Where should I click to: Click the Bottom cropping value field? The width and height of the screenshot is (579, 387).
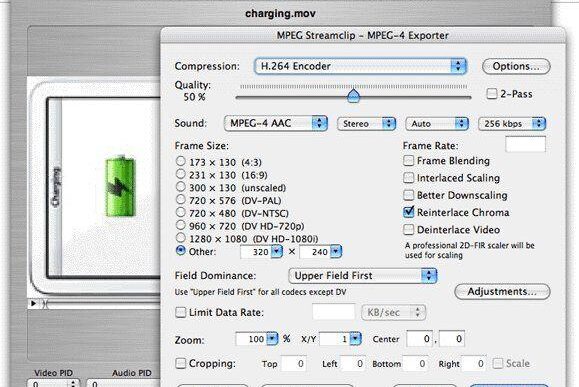pyautogui.click(x=415, y=364)
